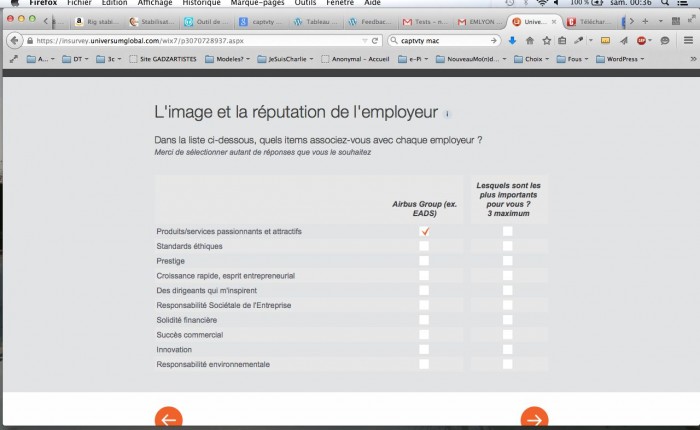700x430 pixels.
Task: Click the Wi-Fi status icon
Action: click(x=542, y=3)
